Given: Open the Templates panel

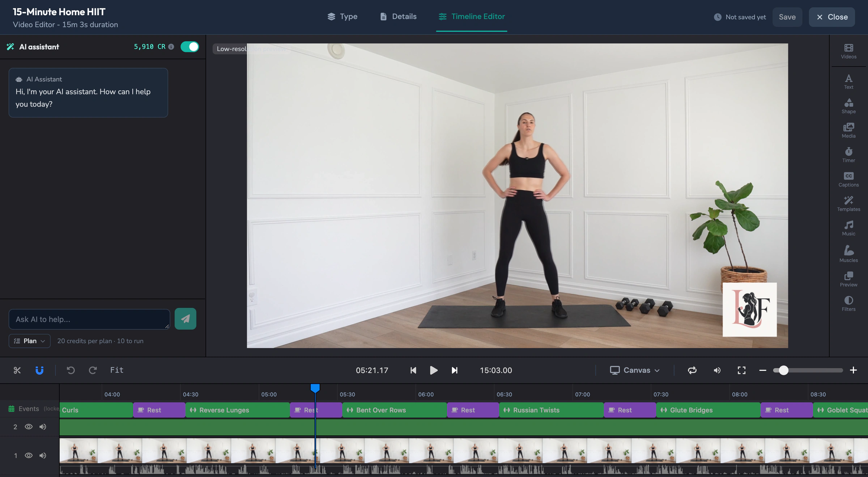Looking at the screenshot, I should click(x=848, y=204).
